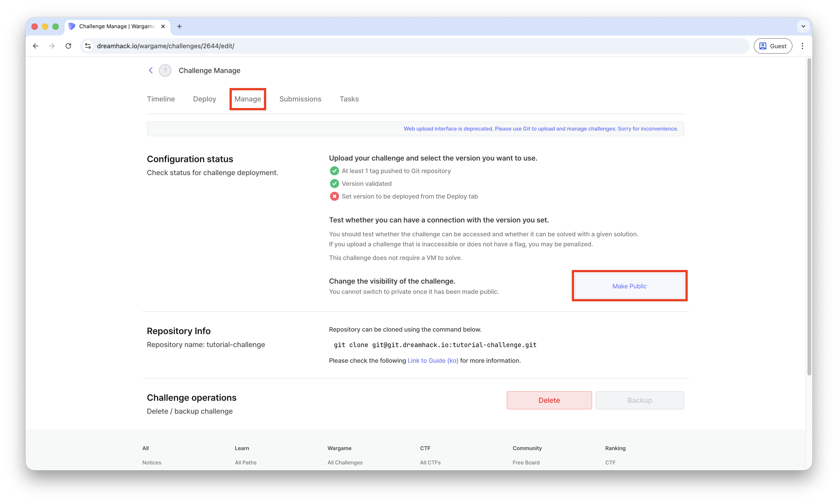
Task: Click the question mark challenge avatar icon
Action: point(165,71)
